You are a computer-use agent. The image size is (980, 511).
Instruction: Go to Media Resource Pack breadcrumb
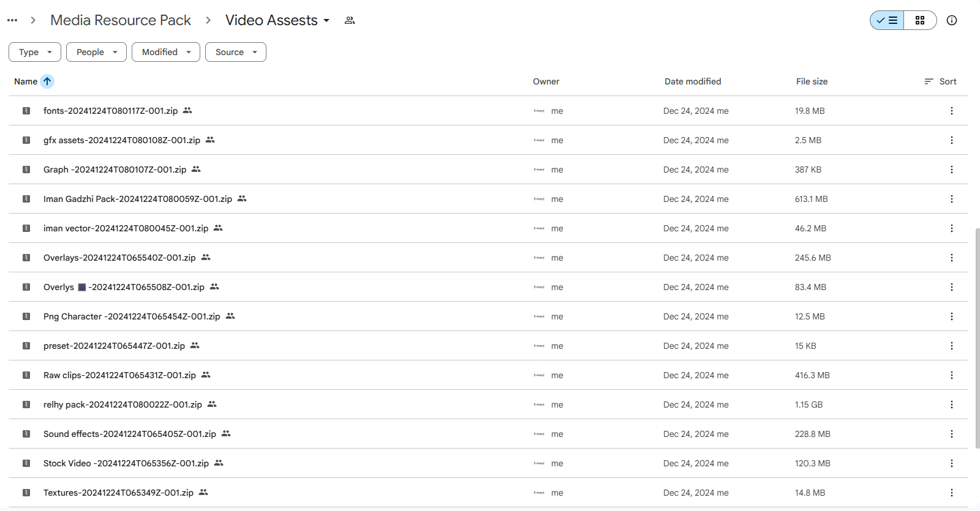pyautogui.click(x=121, y=20)
